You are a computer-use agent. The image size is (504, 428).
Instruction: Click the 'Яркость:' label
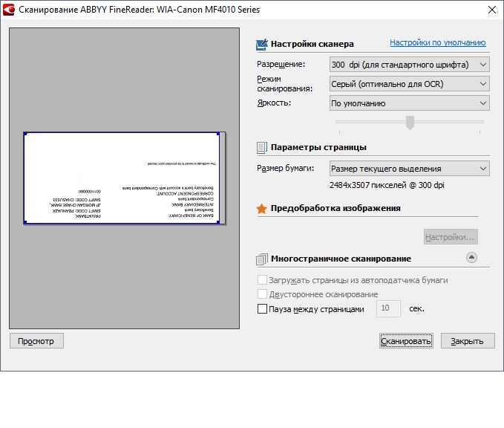(274, 103)
